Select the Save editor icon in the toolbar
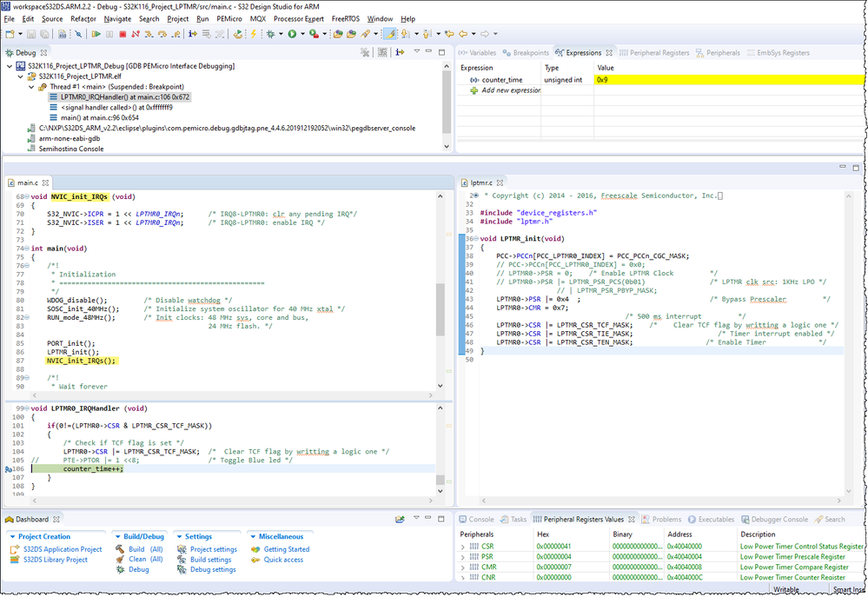The width and height of the screenshot is (868, 597). point(31,33)
